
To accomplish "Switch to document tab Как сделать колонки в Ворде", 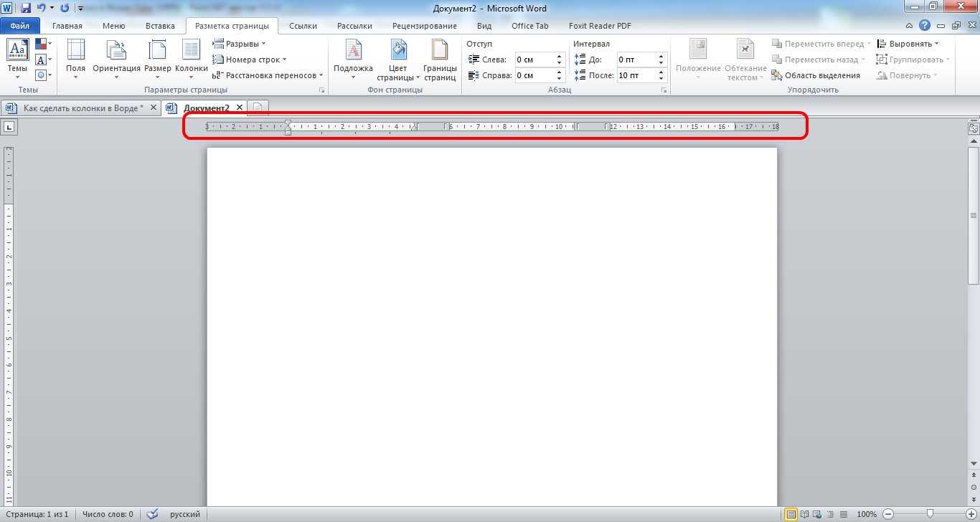I will pyautogui.click(x=83, y=108).
